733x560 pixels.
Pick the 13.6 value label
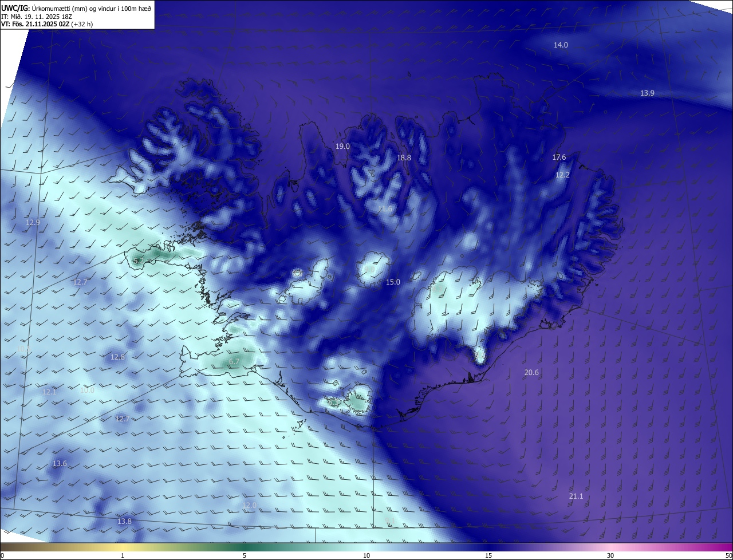pos(60,463)
